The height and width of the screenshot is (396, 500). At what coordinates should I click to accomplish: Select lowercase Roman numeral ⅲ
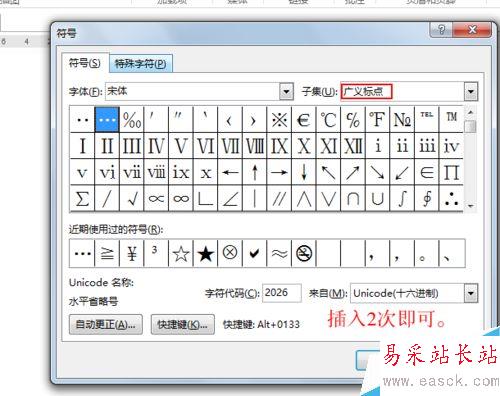[x=427, y=146]
